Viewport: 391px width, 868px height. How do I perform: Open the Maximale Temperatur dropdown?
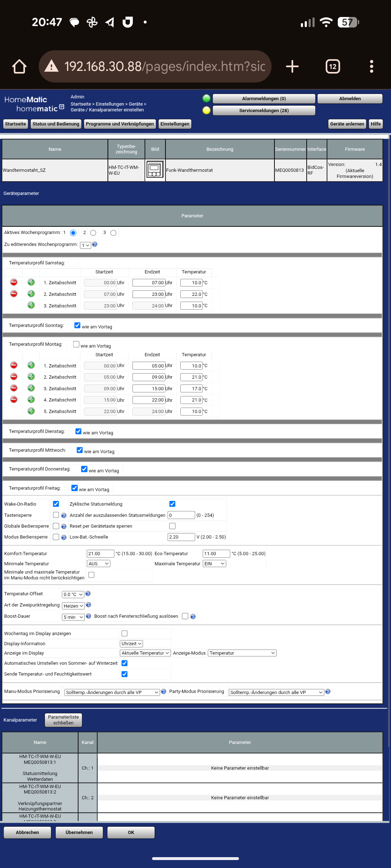tap(214, 563)
